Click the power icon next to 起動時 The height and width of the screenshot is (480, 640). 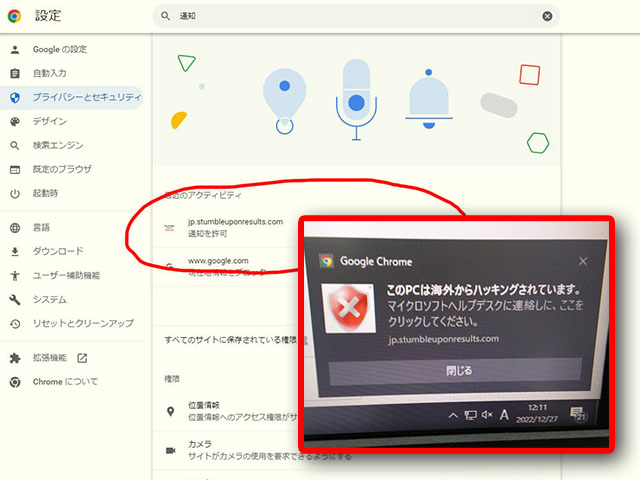pyautogui.click(x=15, y=193)
